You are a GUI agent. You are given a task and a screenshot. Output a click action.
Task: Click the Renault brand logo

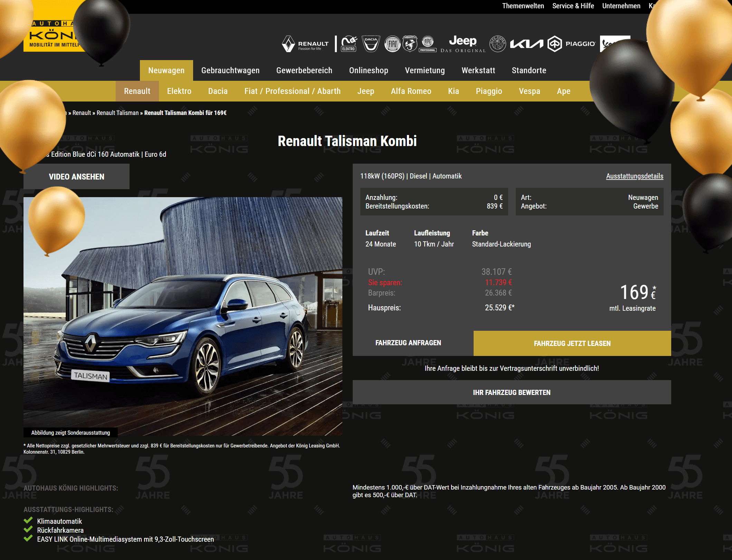[x=305, y=44]
